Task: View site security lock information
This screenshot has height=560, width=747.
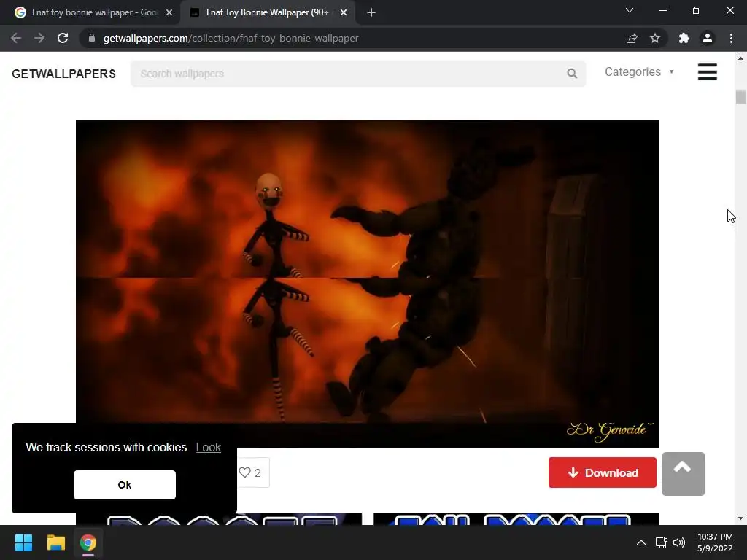Action: [x=92, y=38]
